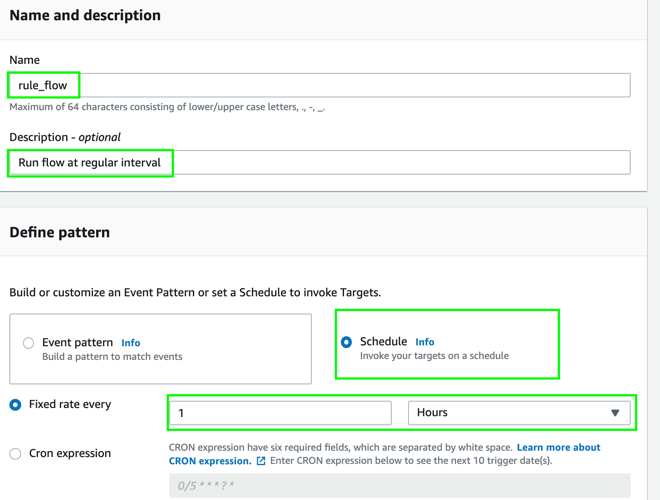Focus the Name field containing rule_flow
Image resolution: width=660 pixels, height=500 pixels.
coord(320,85)
